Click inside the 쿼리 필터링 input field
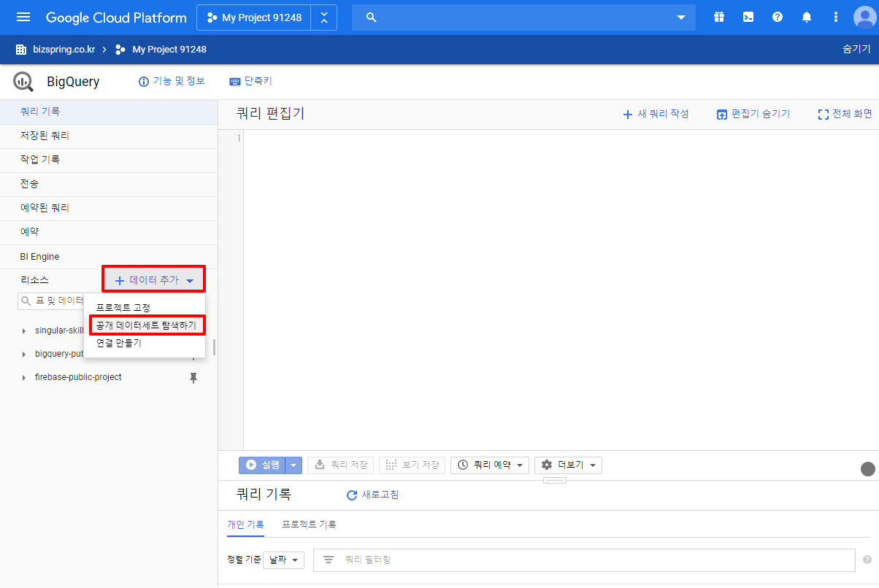The image size is (879, 588). tap(511, 560)
